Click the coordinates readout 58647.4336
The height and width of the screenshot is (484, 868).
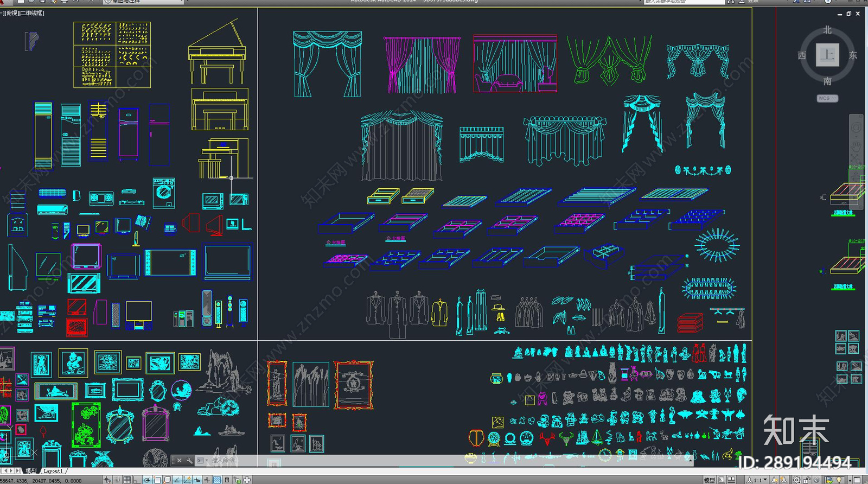41,481
